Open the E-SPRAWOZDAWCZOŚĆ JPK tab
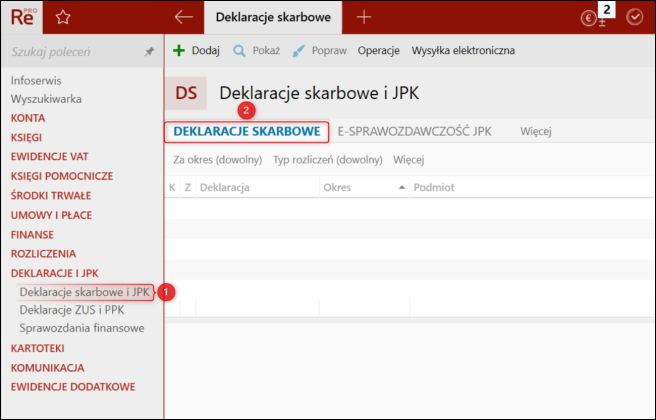 pos(415,131)
